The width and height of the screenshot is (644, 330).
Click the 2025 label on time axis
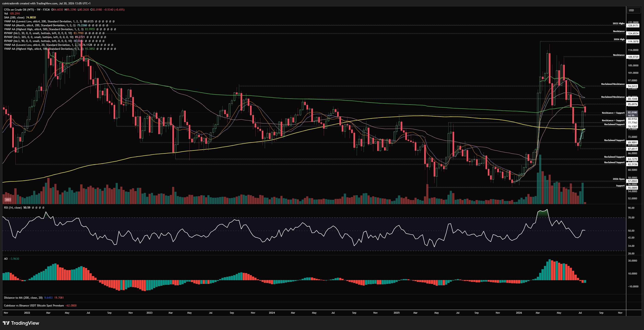(x=397, y=313)
